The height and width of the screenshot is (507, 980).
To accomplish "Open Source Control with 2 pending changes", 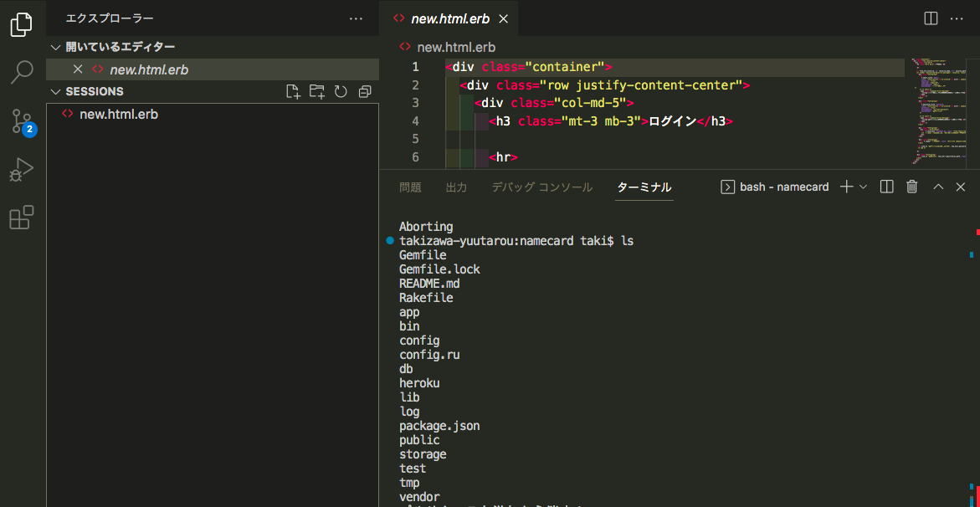I will click(x=22, y=121).
